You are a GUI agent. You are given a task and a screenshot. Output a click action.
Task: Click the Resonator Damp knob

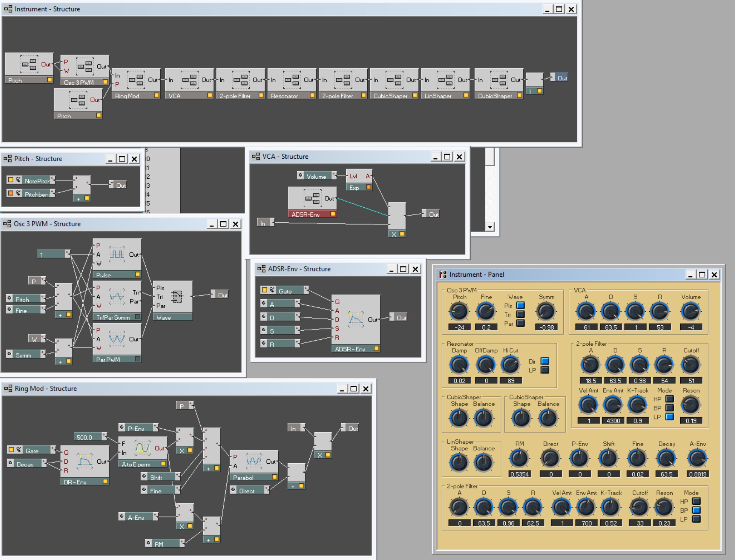(x=459, y=365)
